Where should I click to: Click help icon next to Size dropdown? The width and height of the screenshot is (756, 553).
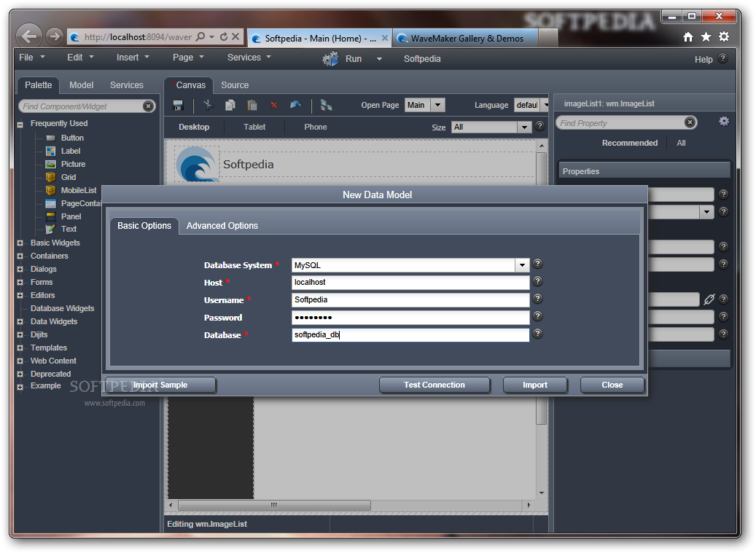[540, 126]
